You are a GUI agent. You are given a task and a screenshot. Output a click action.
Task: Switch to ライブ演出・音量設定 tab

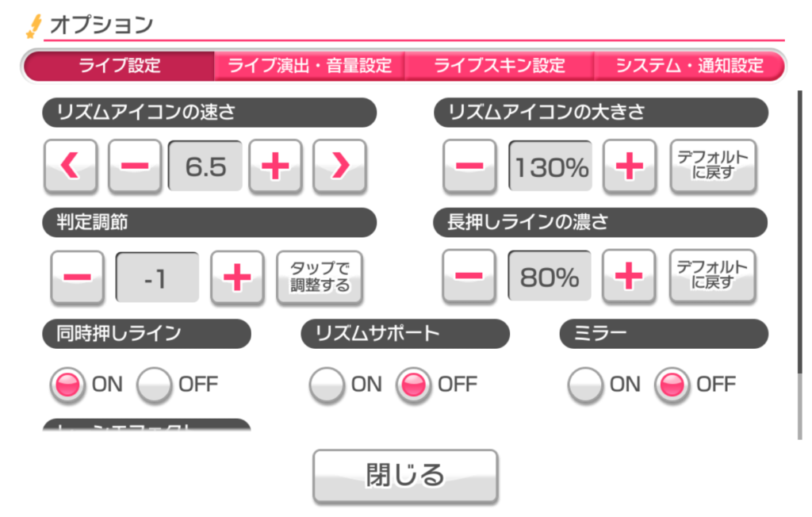[x=310, y=66]
